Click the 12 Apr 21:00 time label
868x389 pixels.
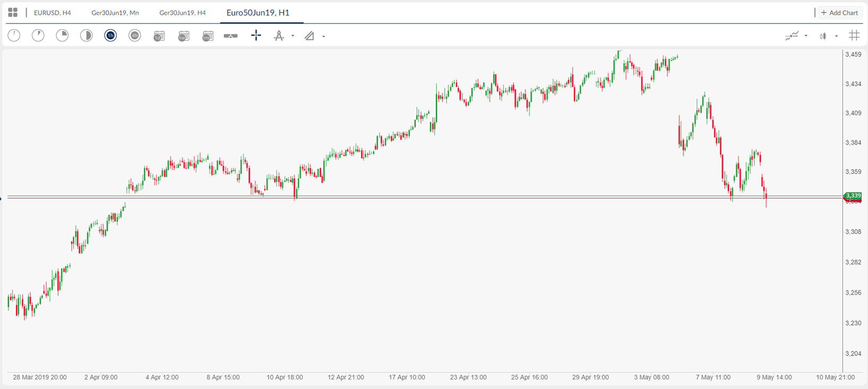[345, 377]
